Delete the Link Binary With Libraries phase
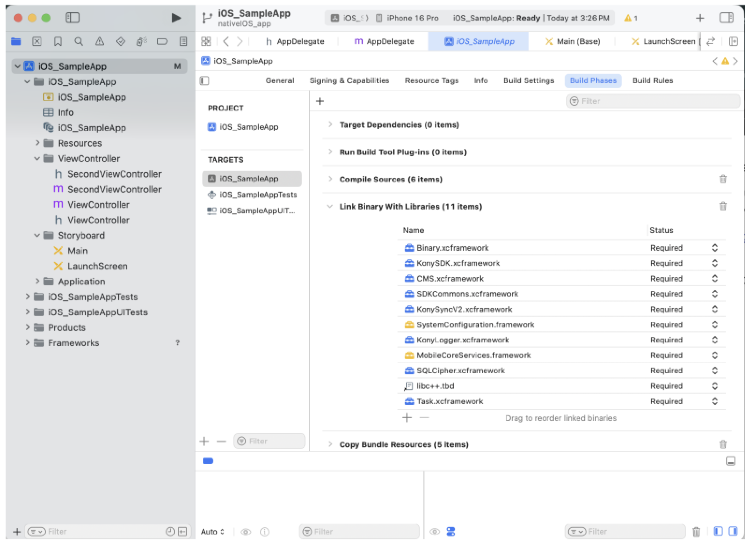The height and width of the screenshot is (551, 756). [x=723, y=206]
